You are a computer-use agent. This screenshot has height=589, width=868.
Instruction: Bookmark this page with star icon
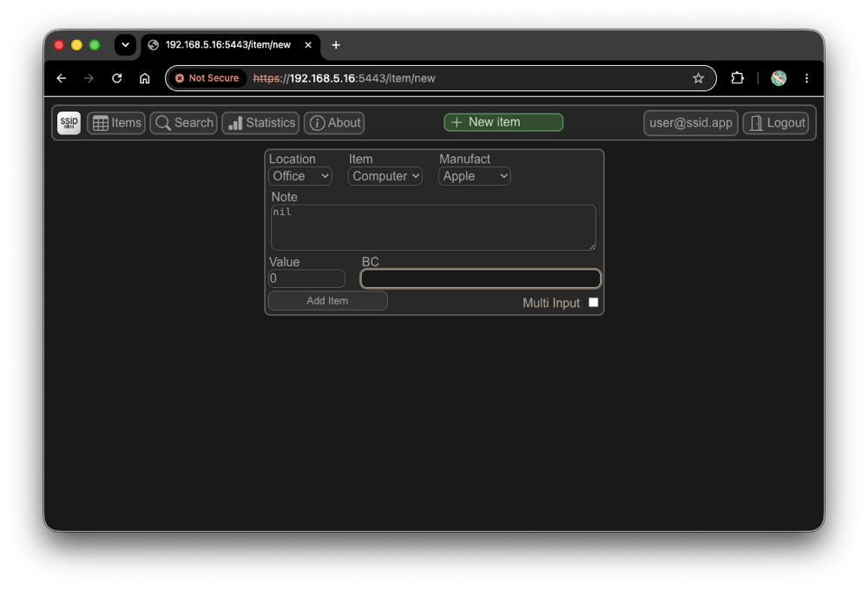(x=698, y=78)
